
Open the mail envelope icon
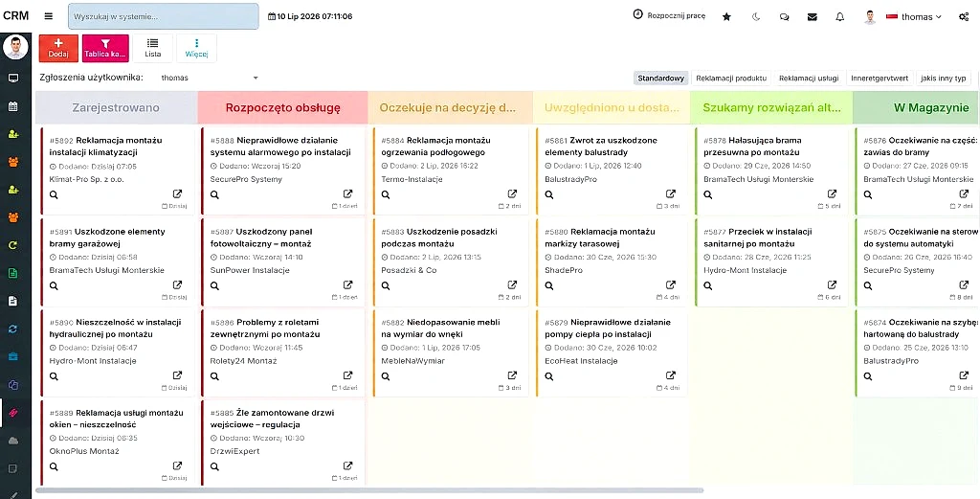812,17
